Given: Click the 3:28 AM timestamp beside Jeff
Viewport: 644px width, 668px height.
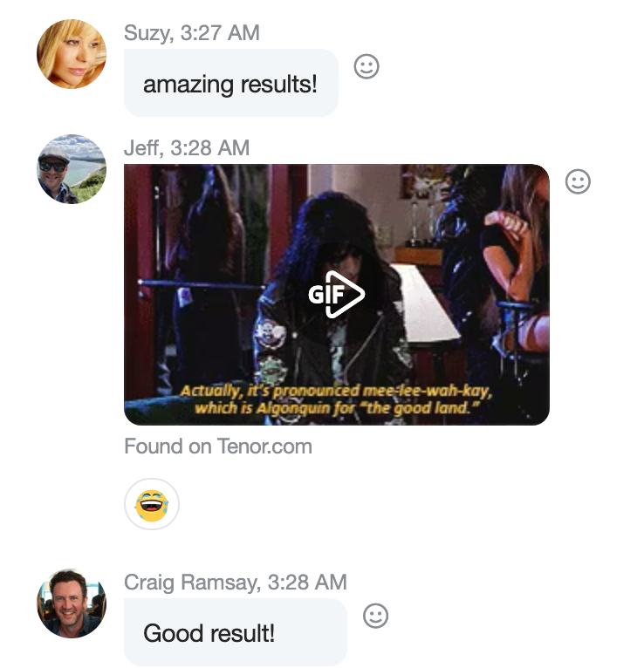Looking at the screenshot, I should 210,148.
